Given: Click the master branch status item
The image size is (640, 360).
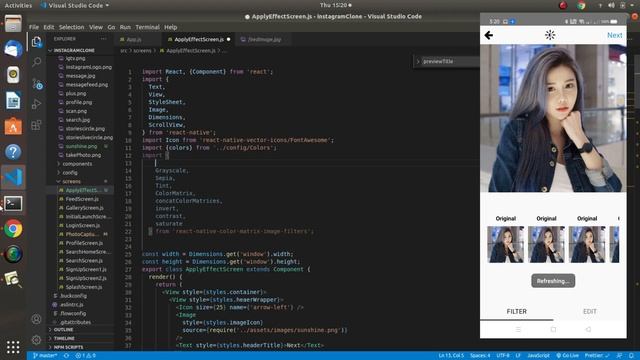Looking at the screenshot, I should tap(45, 356).
